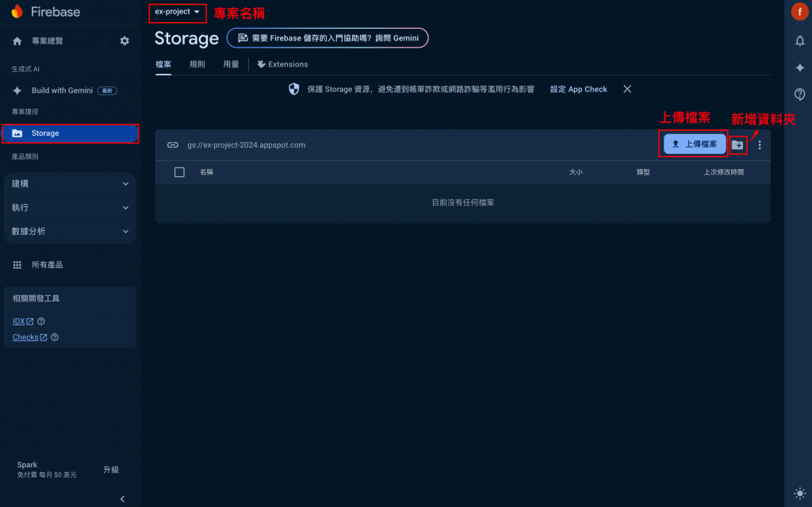812x507 pixels.
Task: Click the Gemini sparkle icon in right rail
Action: point(799,68)
